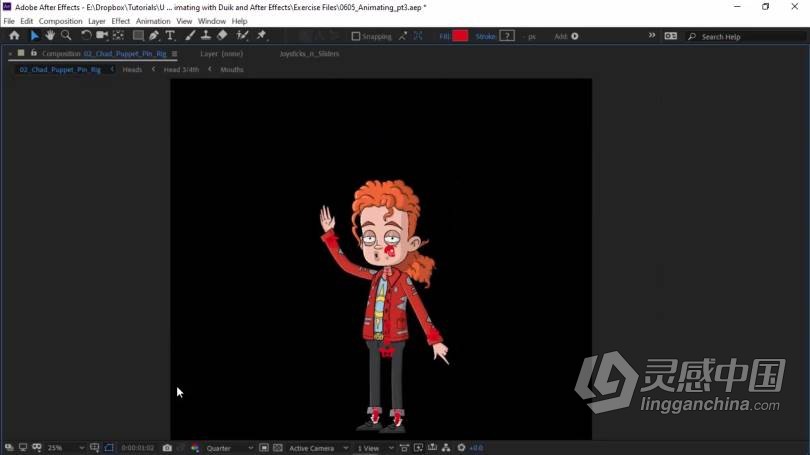Select the Pan Behind anchor point tool
This screenshot has width=810, height=455.
(x=118, y=36)
